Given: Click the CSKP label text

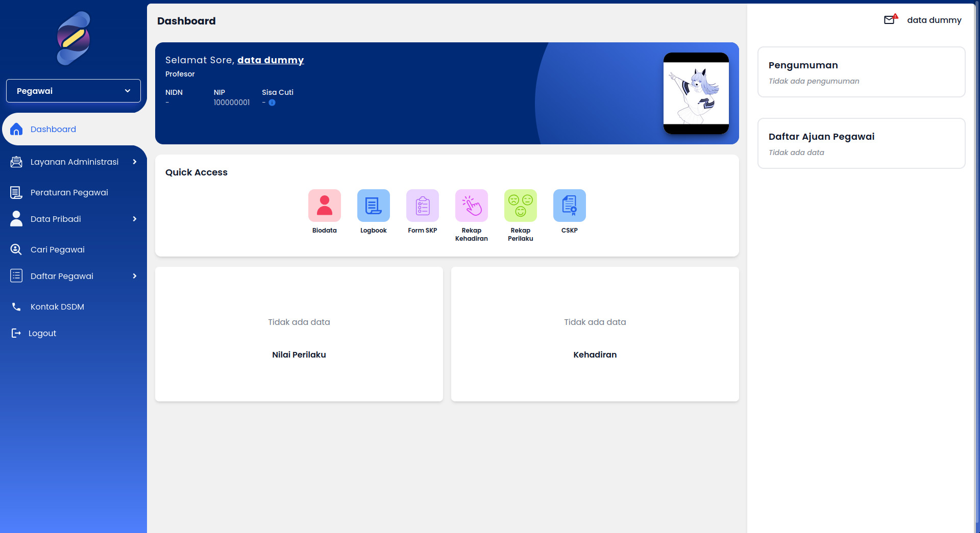Looking at the screenshot, I should click(570, 231).
